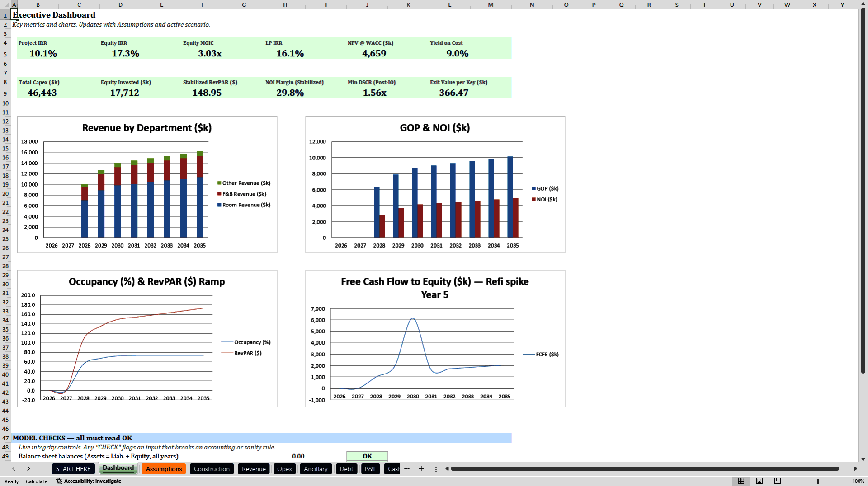
Task: Select the GOP & NOI chart title
Action: (435, 128)
